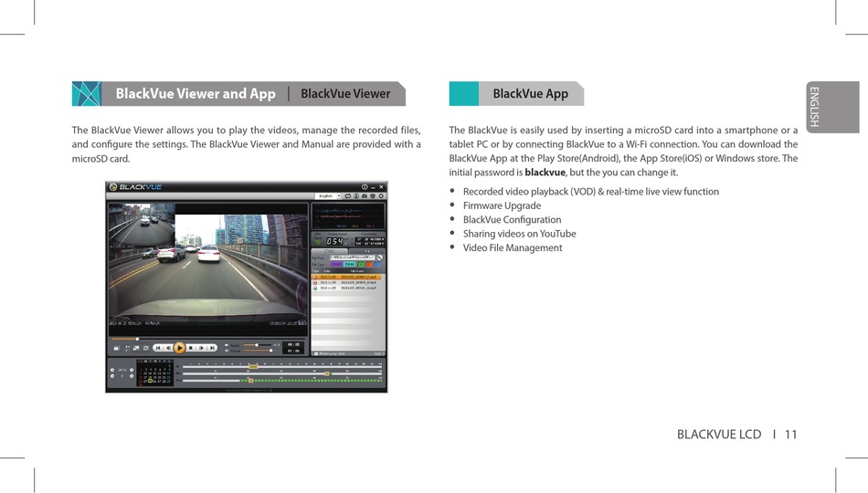This screenshot has width=868, height=493.
Task: Select the highlighted orange file row
Action: click(x=347, y=278)
